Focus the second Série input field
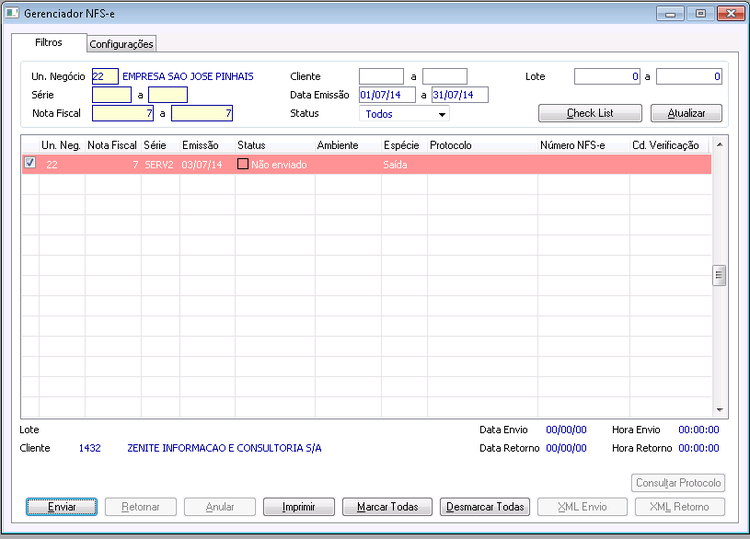The height and width of the screenshot is (539, 750). click(x=168, y=95)
